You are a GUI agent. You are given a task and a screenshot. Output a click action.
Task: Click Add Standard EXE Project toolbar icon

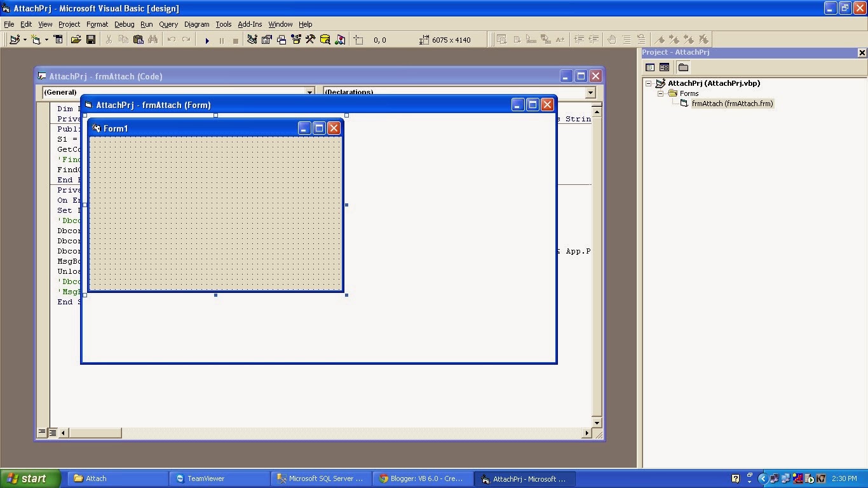click(x=14, y=39)
